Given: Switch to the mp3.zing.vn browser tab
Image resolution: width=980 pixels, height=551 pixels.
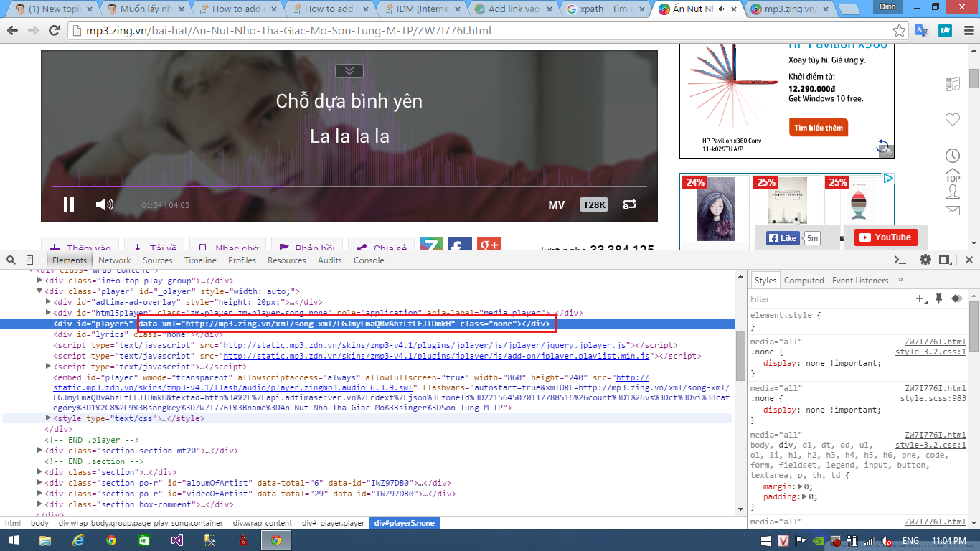Looking at the screenshot, I should pos(789,9).
